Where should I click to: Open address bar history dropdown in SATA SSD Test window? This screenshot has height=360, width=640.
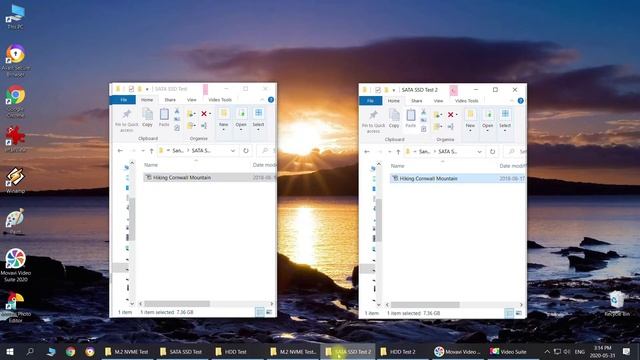[233, 151]
